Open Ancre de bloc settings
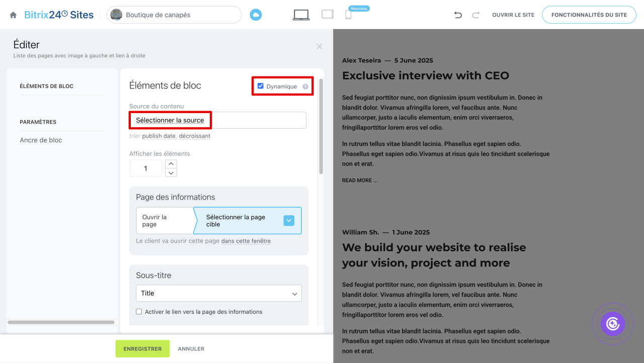Viewport: 644px width, 363px height. (x=41, y=140)
